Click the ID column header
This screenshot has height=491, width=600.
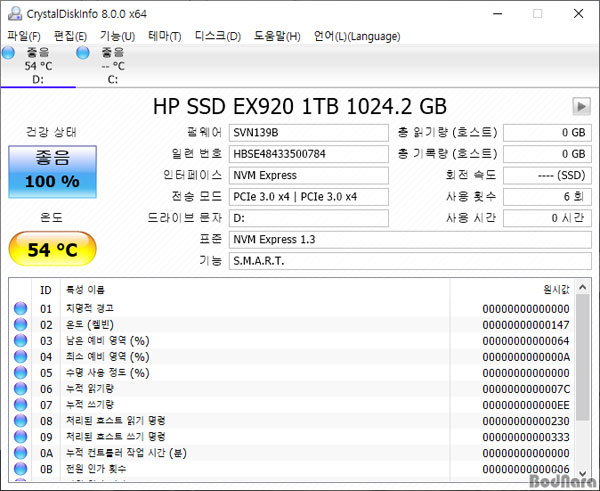pyautogui.click(x=46, y=290)
